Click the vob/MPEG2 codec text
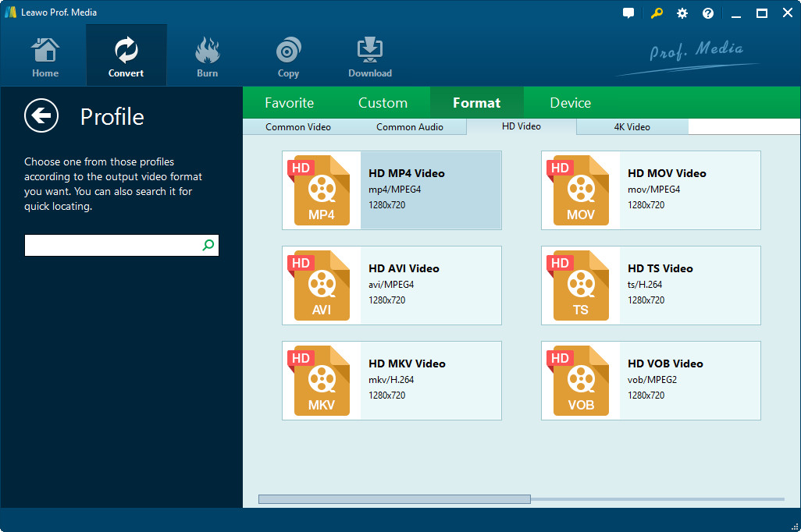This screenshot has height=532, width=801. [x=652, y=380]
